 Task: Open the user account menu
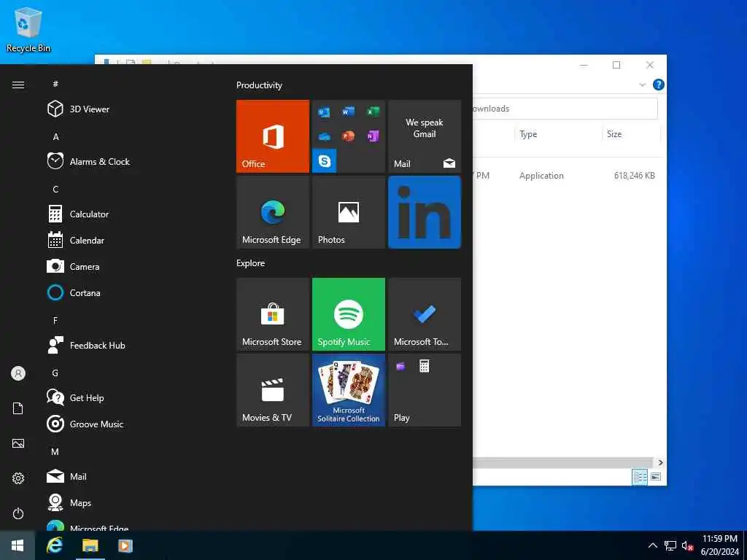[18, 373]
